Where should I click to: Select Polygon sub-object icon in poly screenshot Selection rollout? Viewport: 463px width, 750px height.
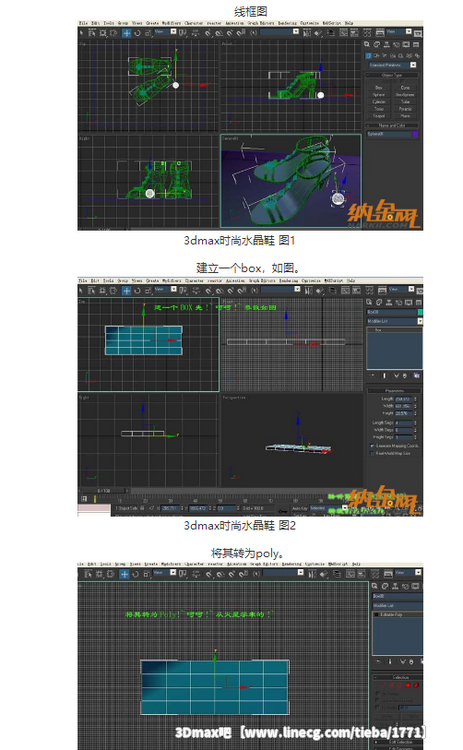coord(408,685)
